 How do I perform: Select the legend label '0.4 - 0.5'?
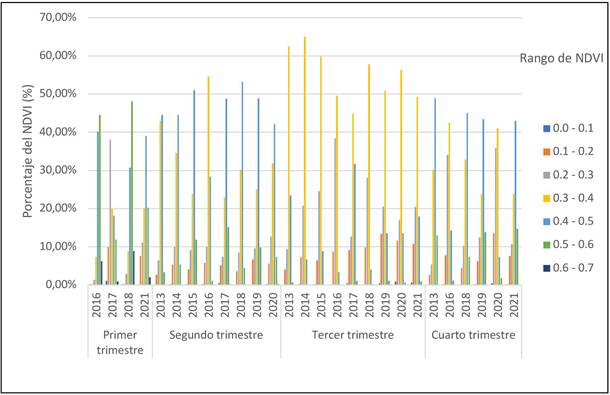coord(573,221)
